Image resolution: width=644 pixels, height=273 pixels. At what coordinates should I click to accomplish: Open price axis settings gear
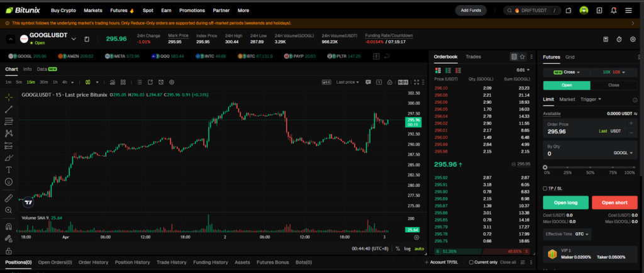416,237
